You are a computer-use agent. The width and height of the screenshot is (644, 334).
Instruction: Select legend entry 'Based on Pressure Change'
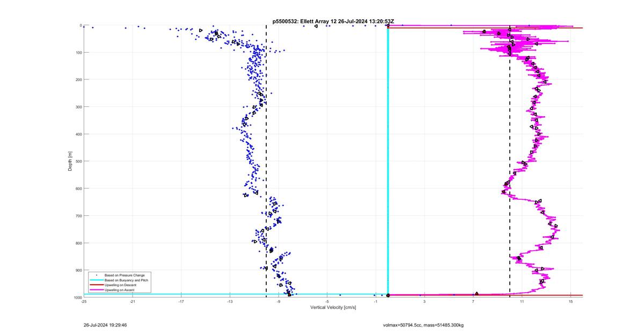pyautogui.click(x=125, y=275)
